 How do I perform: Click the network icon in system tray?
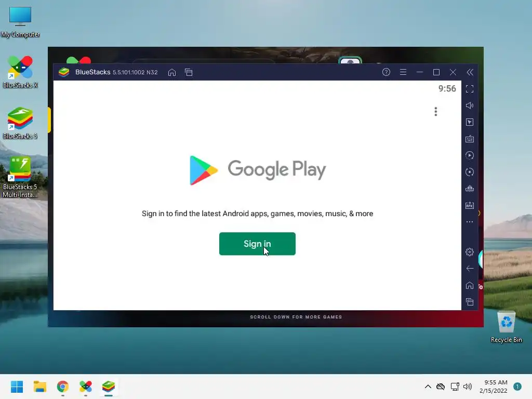(455, 387)
